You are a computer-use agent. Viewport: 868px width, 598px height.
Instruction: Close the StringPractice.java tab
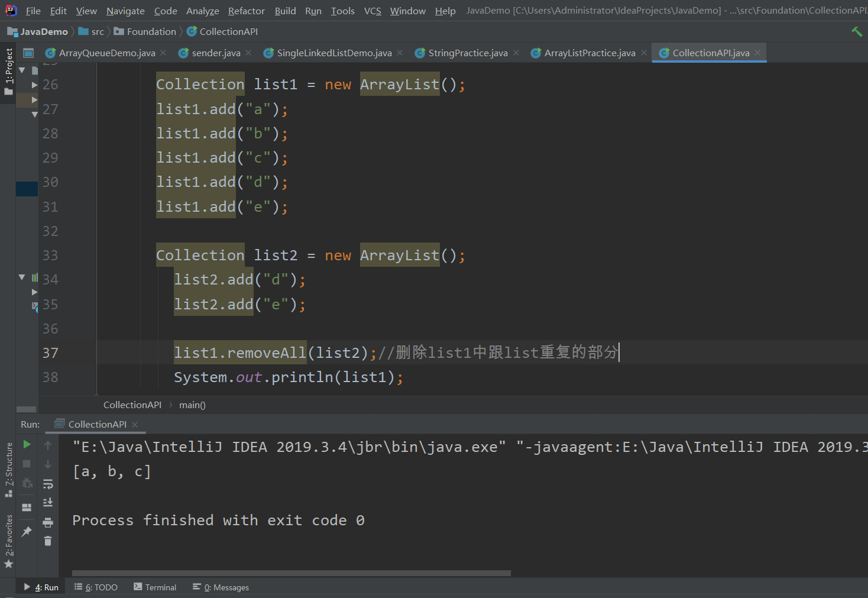(516, 53)
